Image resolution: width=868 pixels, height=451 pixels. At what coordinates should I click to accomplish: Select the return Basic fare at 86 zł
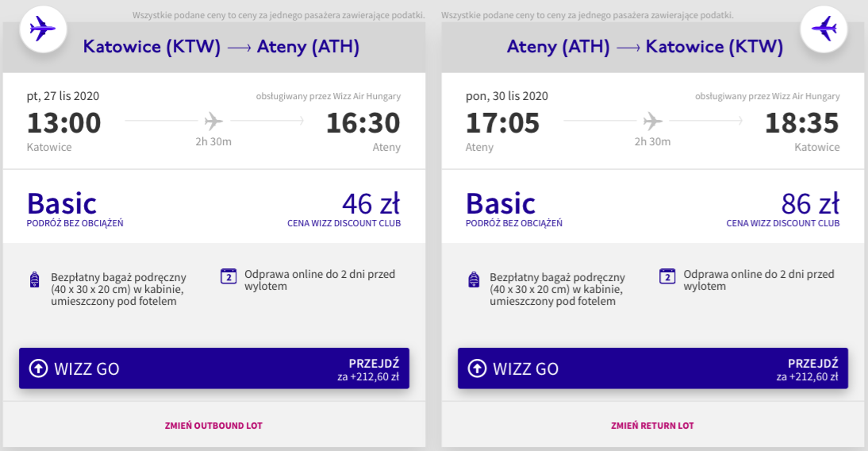pos(810,205)
